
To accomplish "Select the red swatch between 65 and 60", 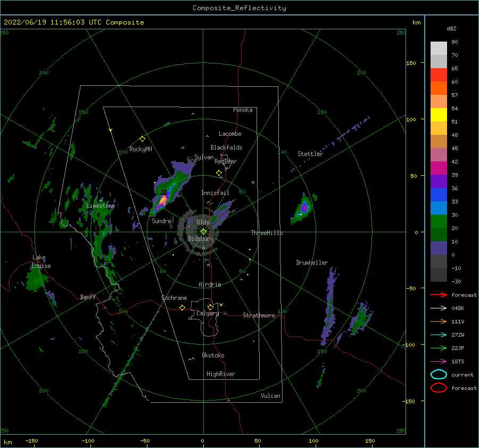I will coord(439,75).
